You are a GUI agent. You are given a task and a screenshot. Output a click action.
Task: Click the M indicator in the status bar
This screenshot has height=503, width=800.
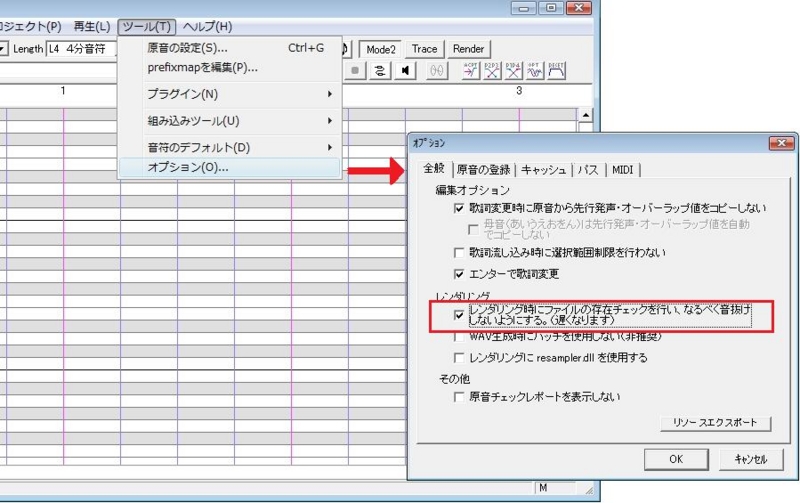point(543,488)
